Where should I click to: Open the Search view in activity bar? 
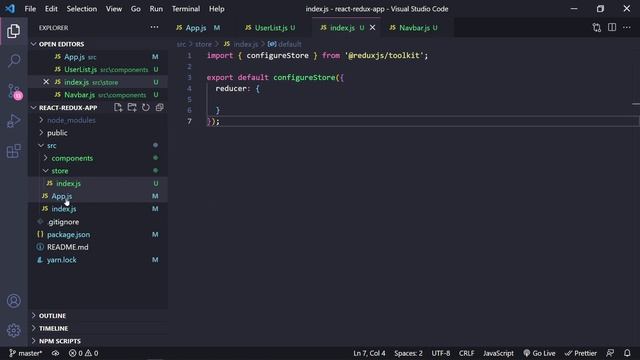[x=13, y=61]
